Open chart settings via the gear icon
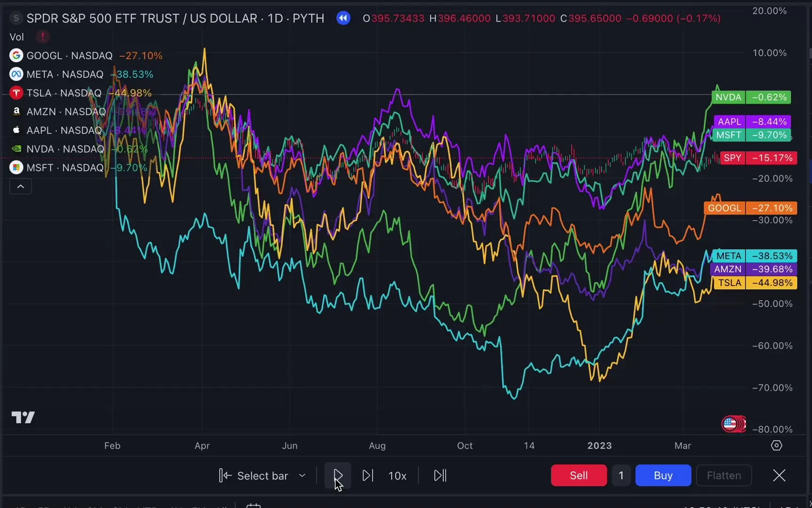 click(x=776, y=445)
